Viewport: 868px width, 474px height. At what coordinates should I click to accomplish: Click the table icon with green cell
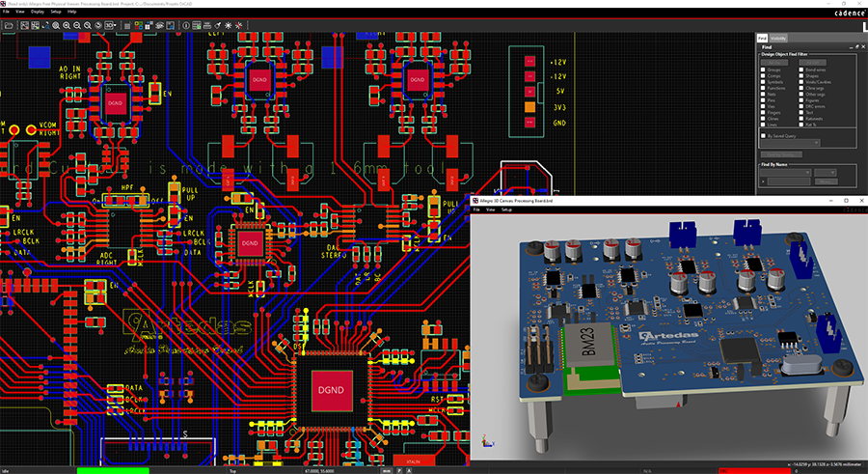(197, 25)
